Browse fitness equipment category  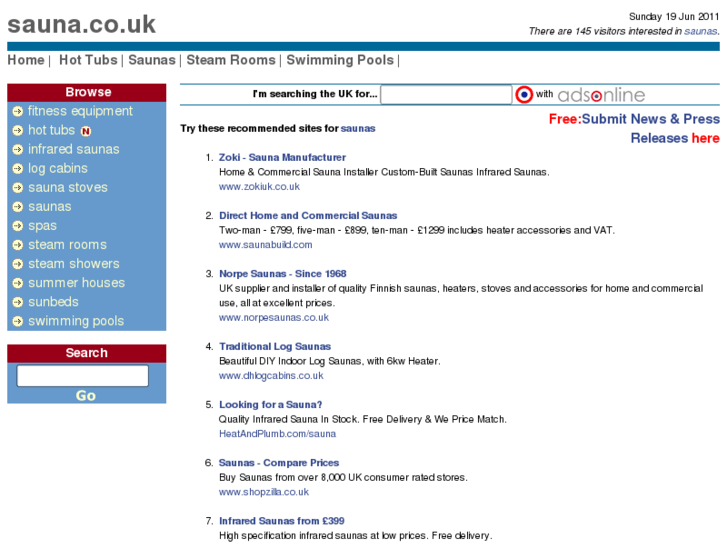pos(80,111)
